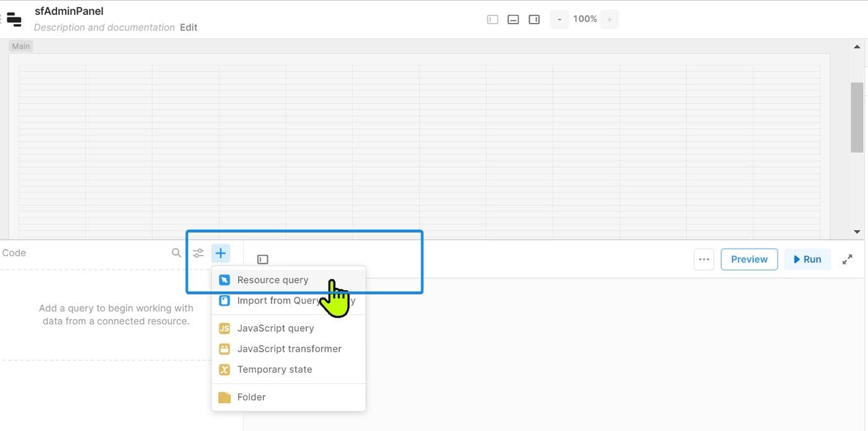The width and height of the screenshot is (868, 431).
Task: Add a Temporary state
Action: pos(274,369)
